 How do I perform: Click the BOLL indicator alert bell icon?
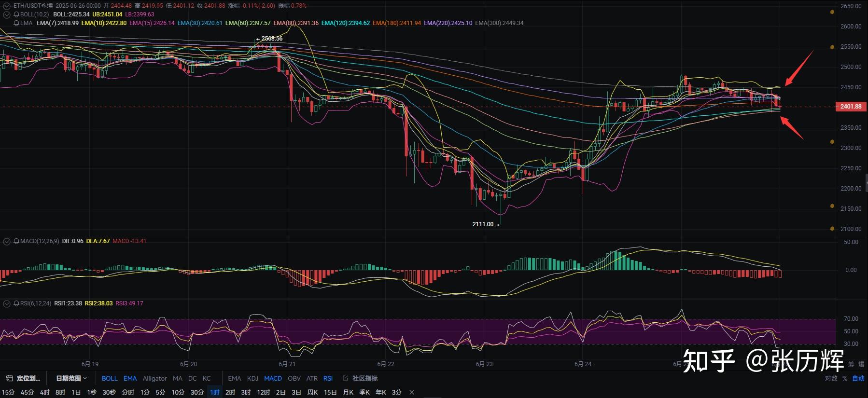(x=16, y=14)
